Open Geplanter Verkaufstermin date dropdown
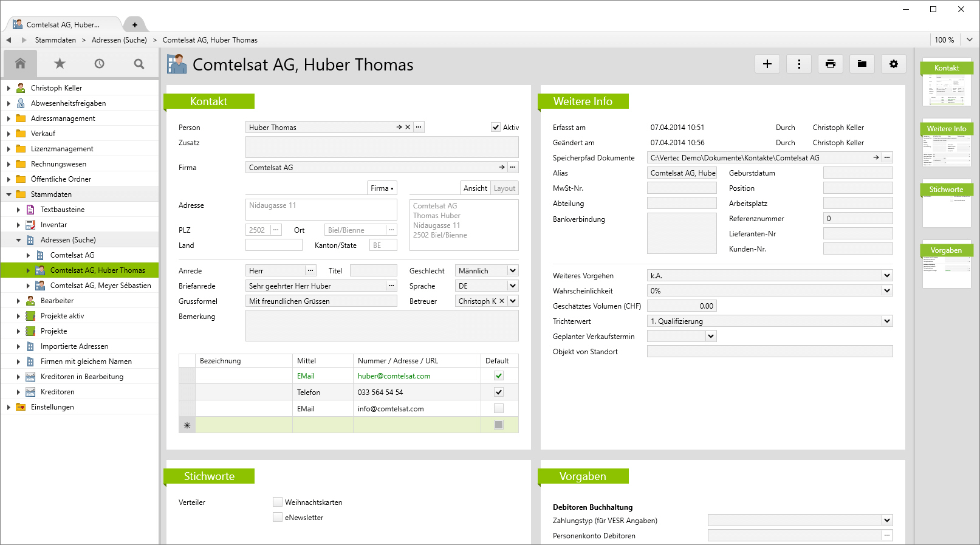 (x=711, y=336)
